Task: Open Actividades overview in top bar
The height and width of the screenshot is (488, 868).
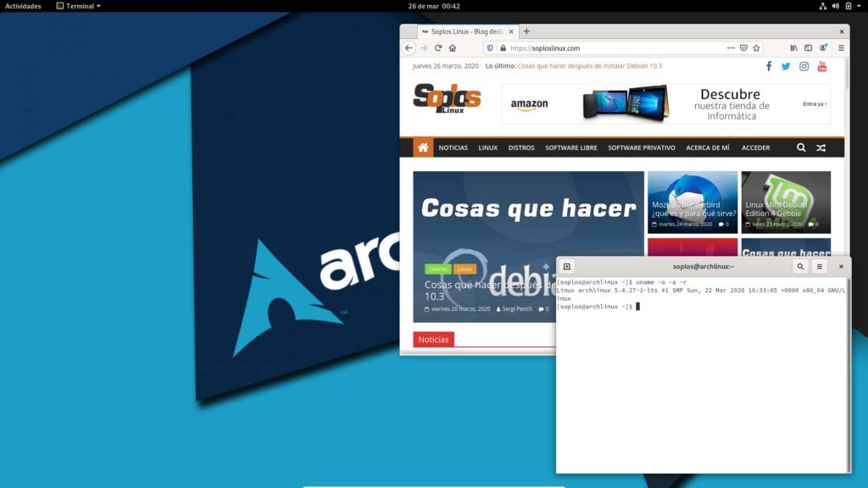Action: coord(23,6)
